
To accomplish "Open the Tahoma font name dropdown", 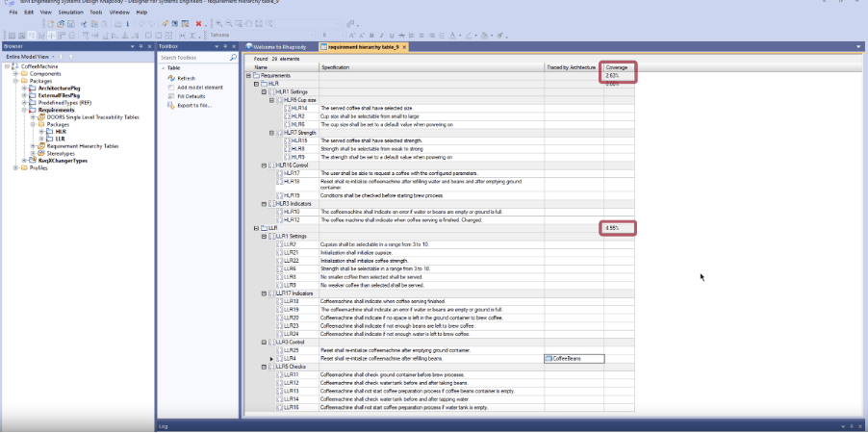I will [x=312, y=36].
